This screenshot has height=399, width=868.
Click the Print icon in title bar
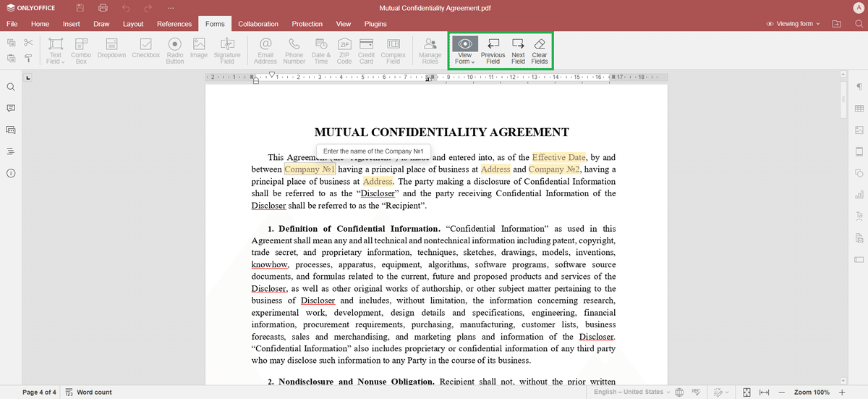click(103, 8)
